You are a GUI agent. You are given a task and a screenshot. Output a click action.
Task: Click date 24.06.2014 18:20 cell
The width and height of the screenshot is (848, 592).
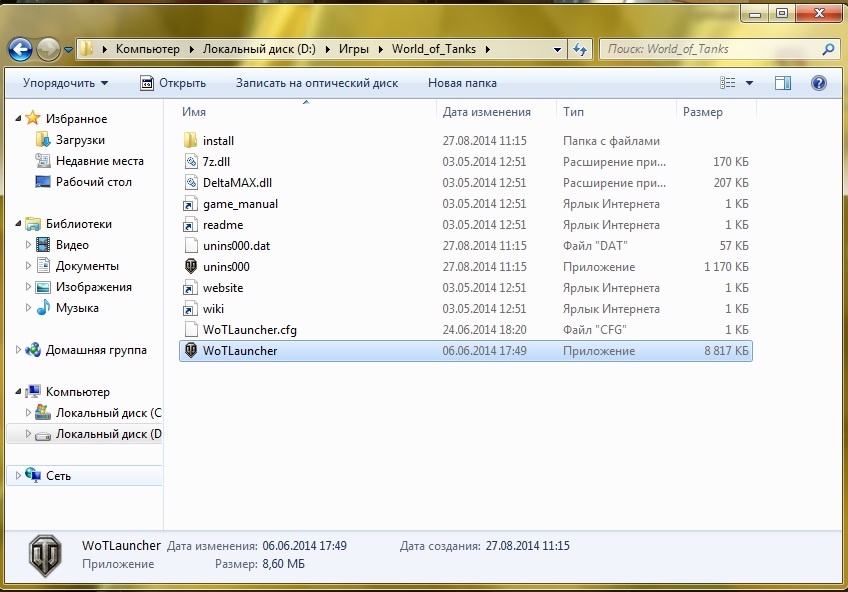click(484, 330)
